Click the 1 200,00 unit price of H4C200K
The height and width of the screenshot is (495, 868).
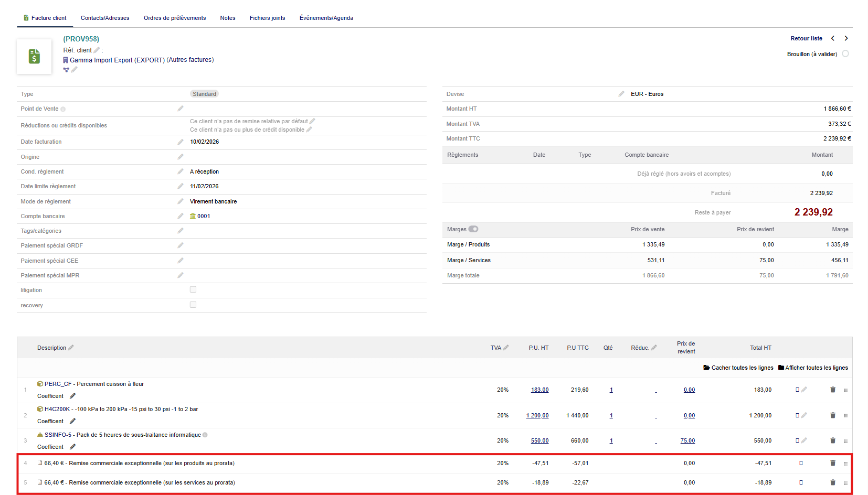pos(537,415)
